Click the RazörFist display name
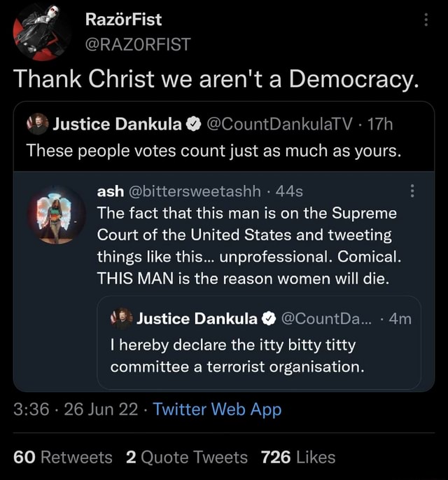 [122, 20]
